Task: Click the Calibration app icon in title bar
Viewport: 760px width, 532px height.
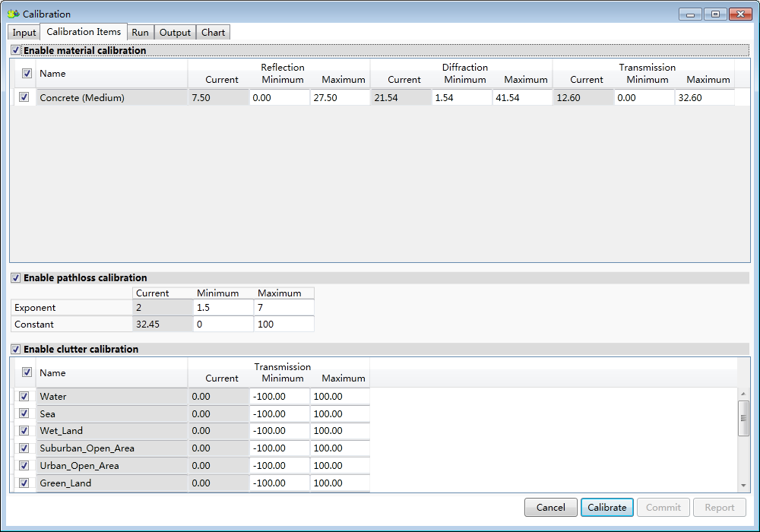Action: pos(13,14)
